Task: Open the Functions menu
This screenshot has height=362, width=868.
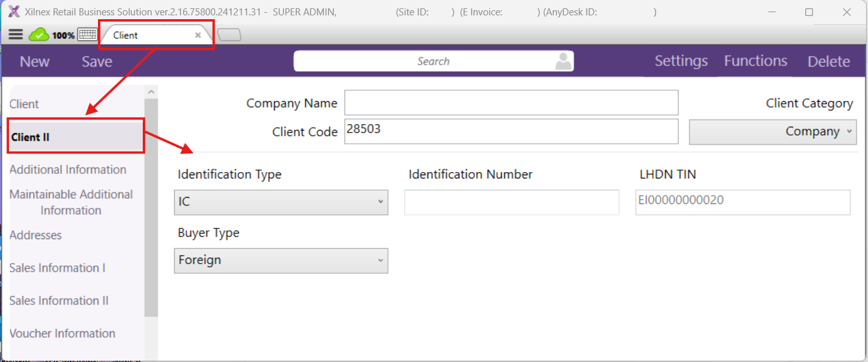Action: [x=755, y=61]
